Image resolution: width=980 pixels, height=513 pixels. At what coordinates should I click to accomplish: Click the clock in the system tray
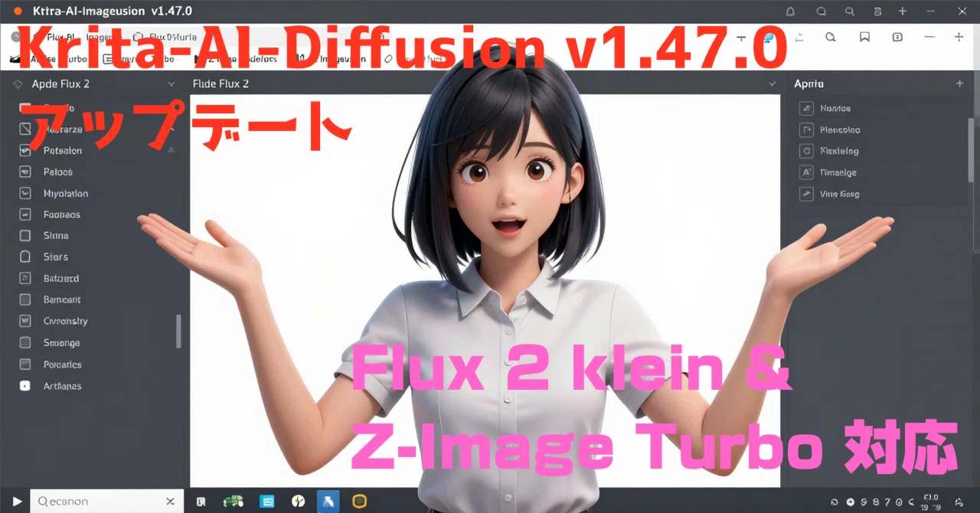coord(933,502)
